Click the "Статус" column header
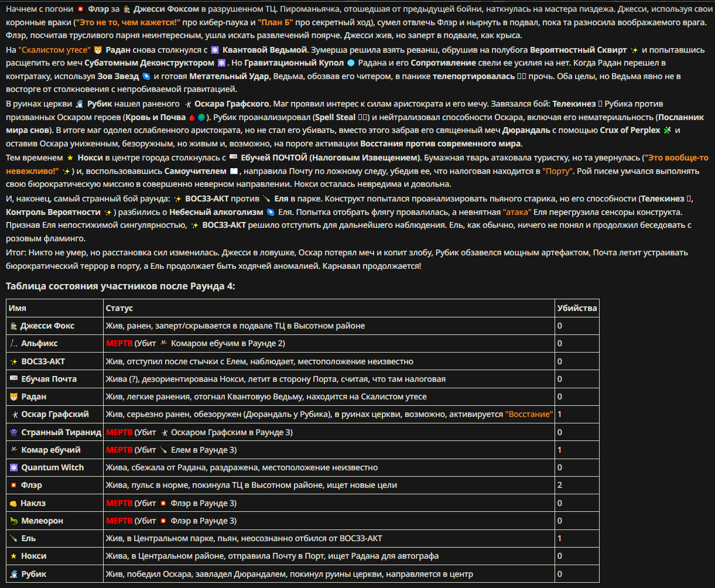Screen dimensions: 715x588 (119, 308)
